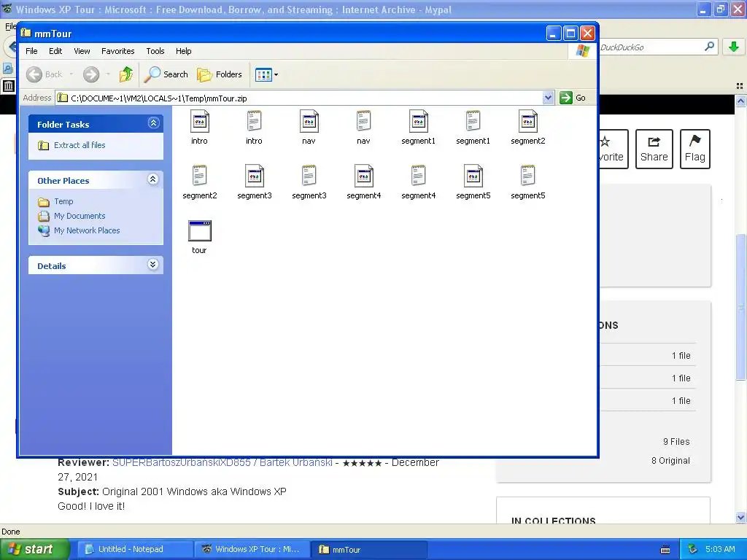This screenshot has height=560, width=747.
Task: Click the browser page vertical scrollbar thumb
Action: pos(740,307)
